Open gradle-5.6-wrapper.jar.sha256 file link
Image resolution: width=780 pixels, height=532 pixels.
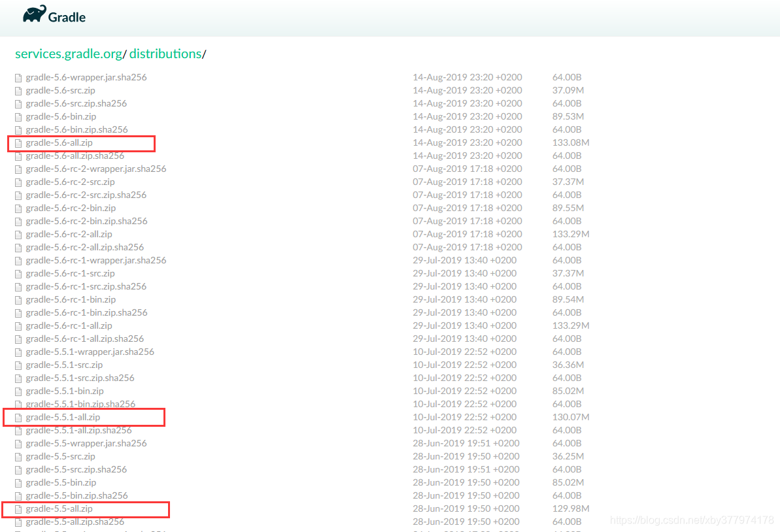tap(86, 77)
